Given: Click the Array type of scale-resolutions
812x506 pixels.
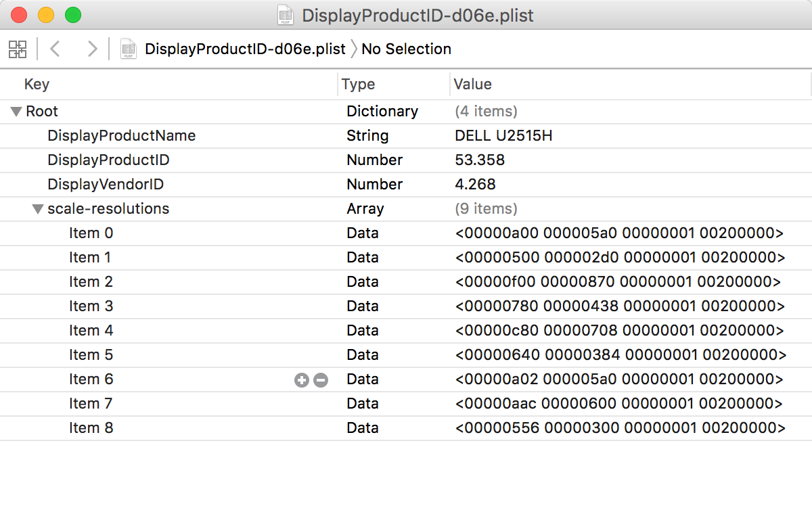Looking at the screenshot, I should [x=365, y=209].
